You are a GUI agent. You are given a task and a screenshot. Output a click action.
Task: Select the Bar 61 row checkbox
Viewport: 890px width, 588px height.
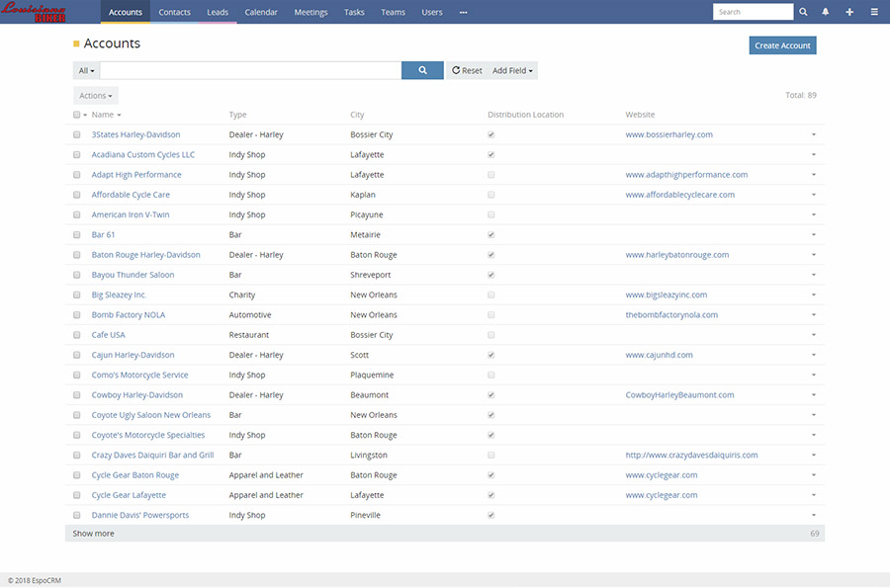[77, 235]
